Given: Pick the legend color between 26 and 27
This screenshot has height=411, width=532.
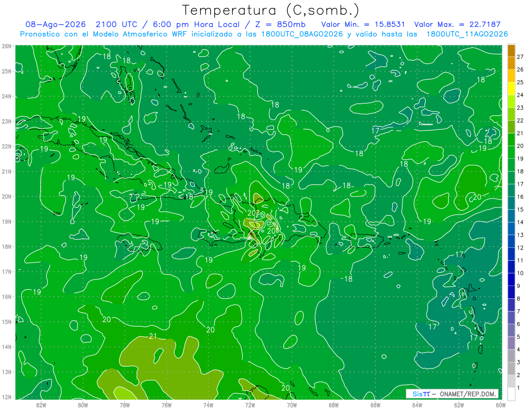Looking at the screenshot, I should [511, 63].
